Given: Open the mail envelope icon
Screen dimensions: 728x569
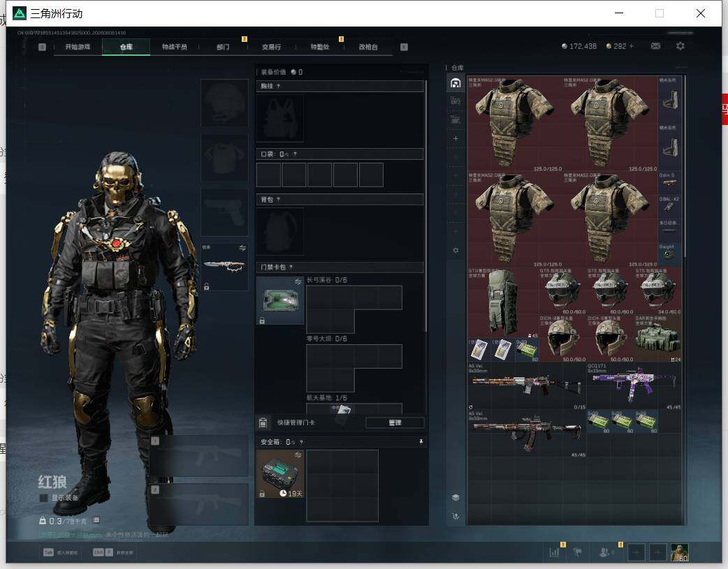Looking at the screenshot, I should click(x=655, y=46).
